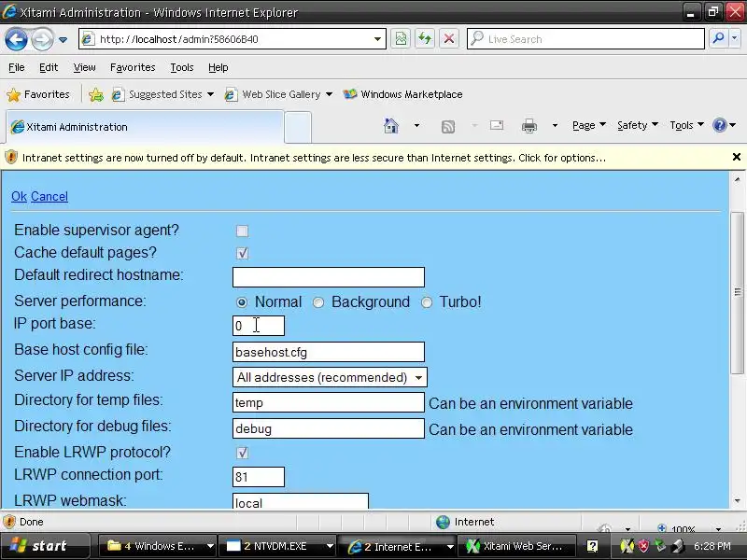
Task: Open the Tools command bar menu
Action: pos(686,125)
